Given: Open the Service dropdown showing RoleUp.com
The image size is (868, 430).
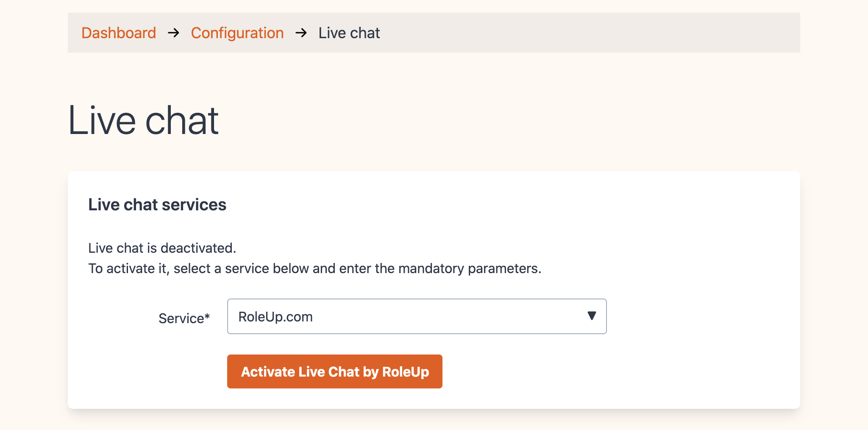Looking at the screenshot, I should point(417,316).
